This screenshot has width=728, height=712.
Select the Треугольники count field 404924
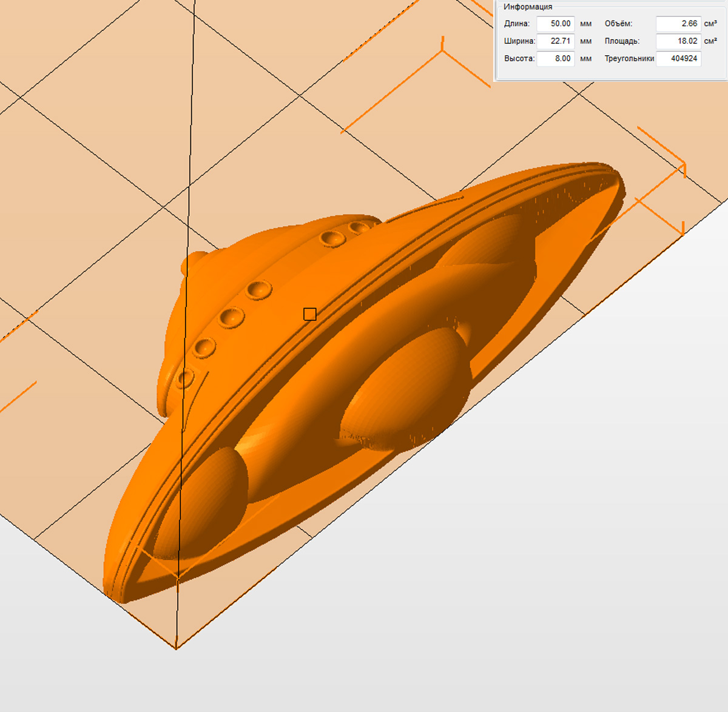click(678, 59)
